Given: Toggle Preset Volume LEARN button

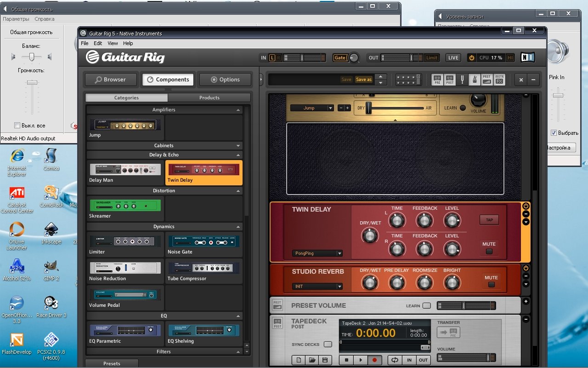Looking at the screenshot, I should (x=427, y=305).
